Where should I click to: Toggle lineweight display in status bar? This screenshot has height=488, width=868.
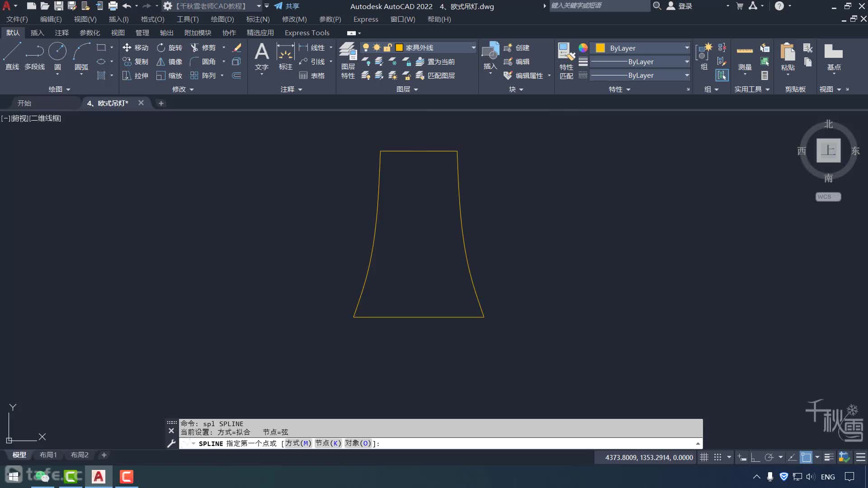pyautogui.click(x=829, y=457)
